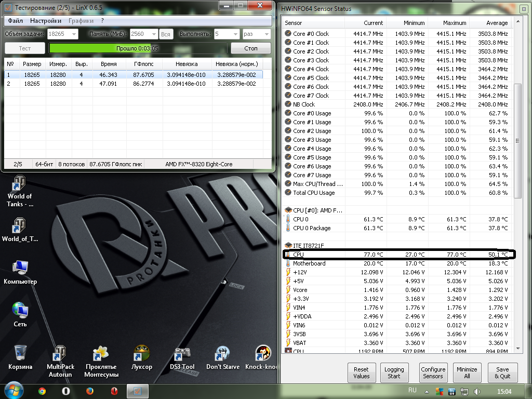The image size is (532, 399).
Task: Click Вся memory button
Action: pos(166,34)
